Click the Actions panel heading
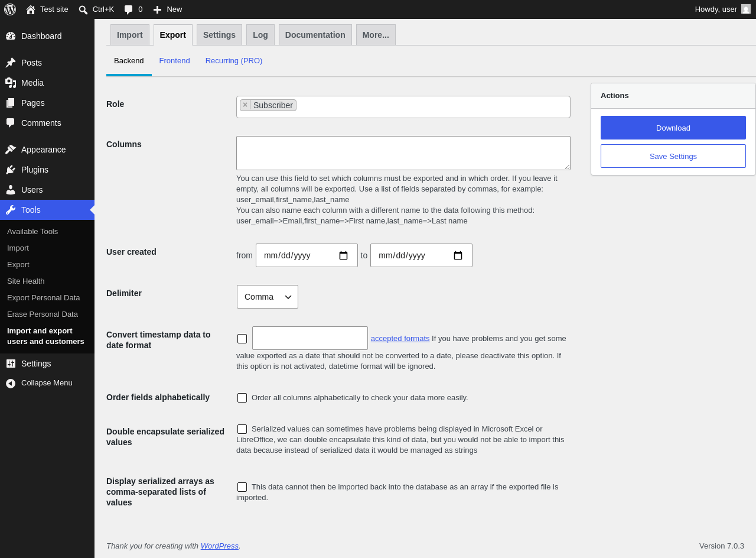The width and height of the screenshot is (756, 558). click(615, 96)
